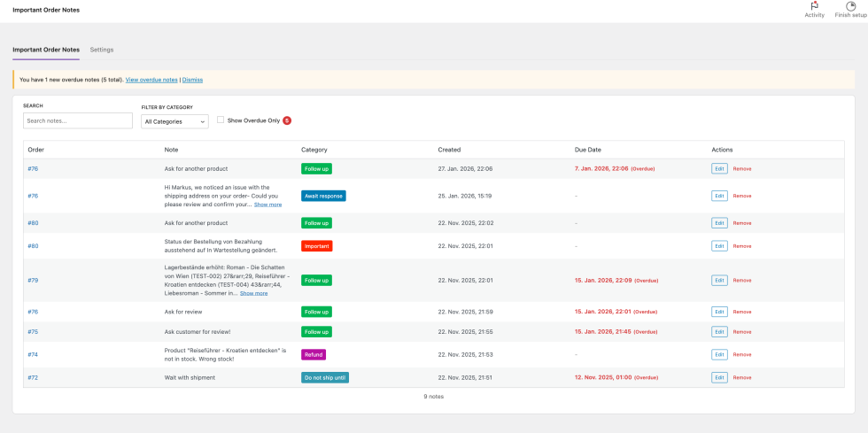
Task: Expand the Hi Markus note with Show more
Action: (267, 205)
